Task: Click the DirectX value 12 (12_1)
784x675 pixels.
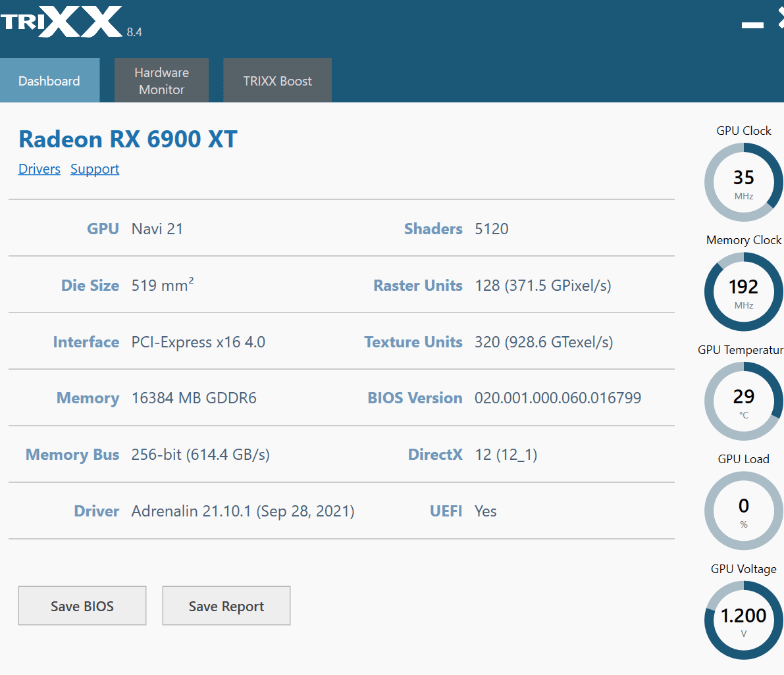Action: pyautogui.click(x=506, y=455)
